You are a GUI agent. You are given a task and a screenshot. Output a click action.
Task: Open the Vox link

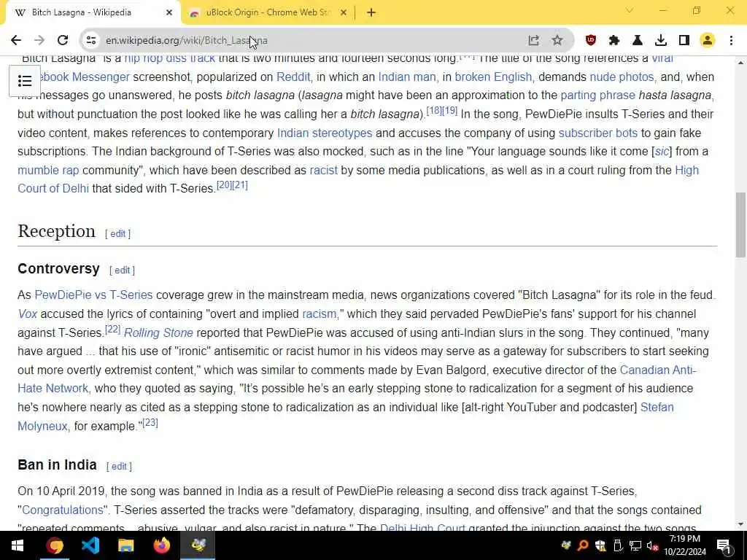tap(27, 314)
